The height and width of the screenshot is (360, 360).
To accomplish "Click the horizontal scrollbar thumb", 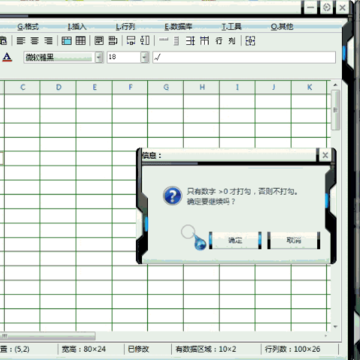I will click(48, 335).
